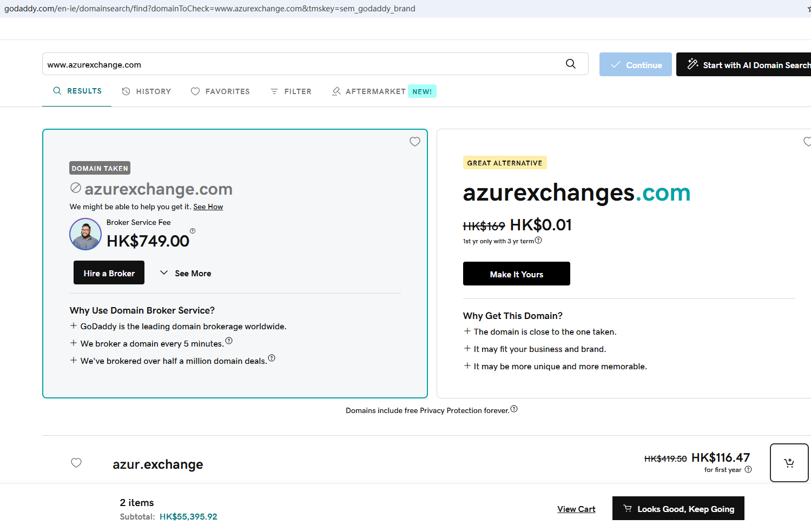The height and width of the screenshot is (532, 811).
Task: Favorite azur.exchange with the heart icon
Action: (76, 463)
